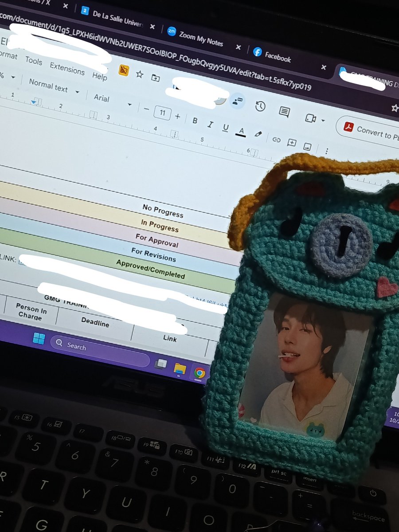
Task: Click the Windows taskbar Search box
Action: (100, 351)
